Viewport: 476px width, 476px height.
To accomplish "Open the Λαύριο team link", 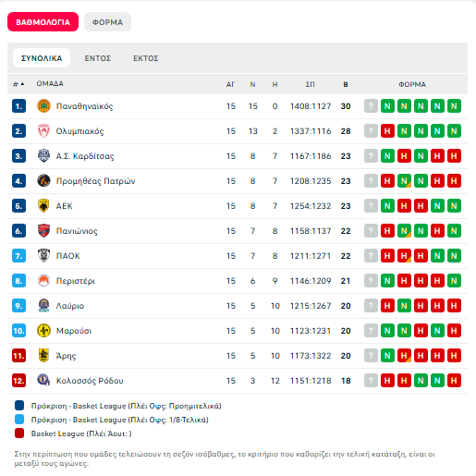I will pos(70,306).
